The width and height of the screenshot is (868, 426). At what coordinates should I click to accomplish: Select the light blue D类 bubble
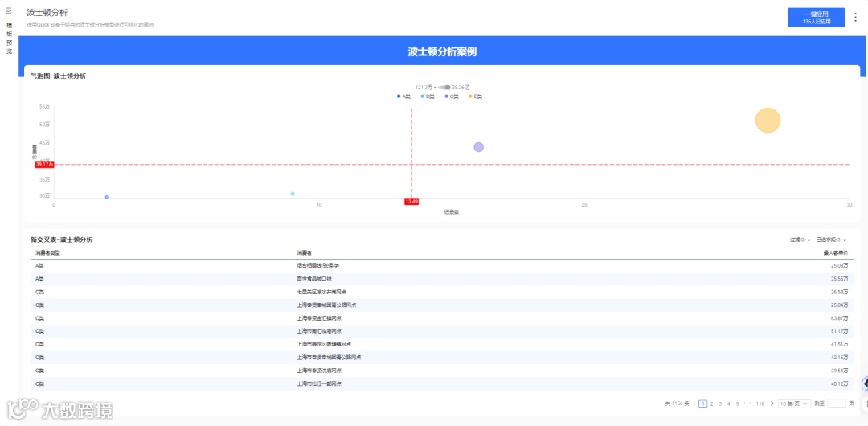(x=293, y=194)
